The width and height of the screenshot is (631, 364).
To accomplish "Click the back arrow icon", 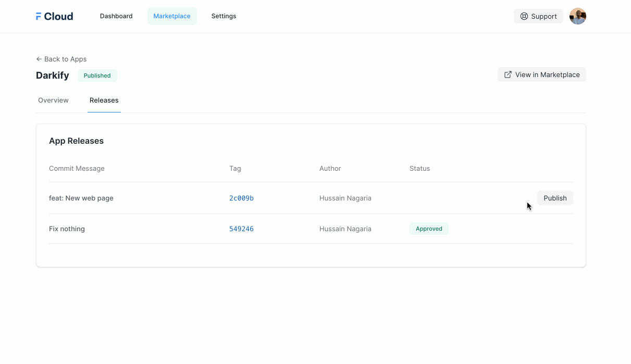I will (39, 59).
